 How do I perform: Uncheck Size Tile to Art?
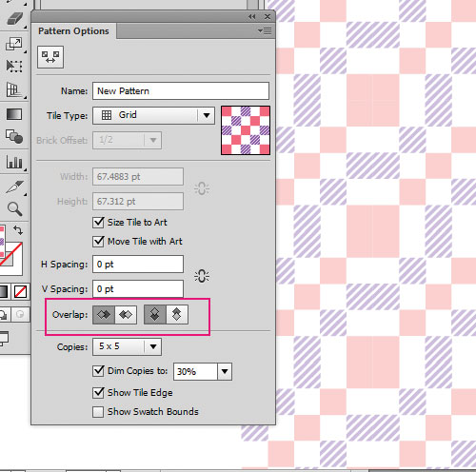pyautogui.click(x=98, y=223)
